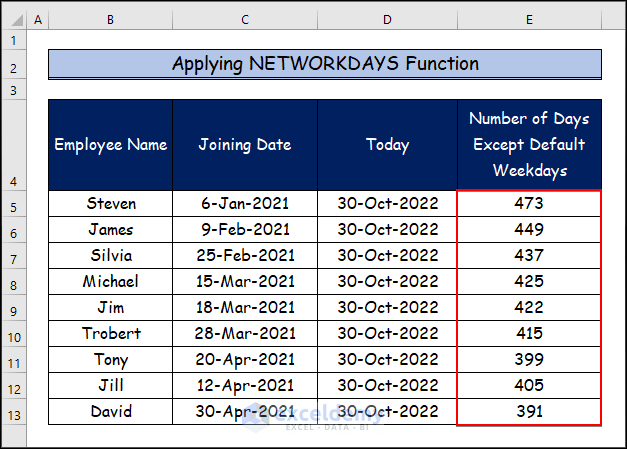Select the result cell '405'

point(529,385)
